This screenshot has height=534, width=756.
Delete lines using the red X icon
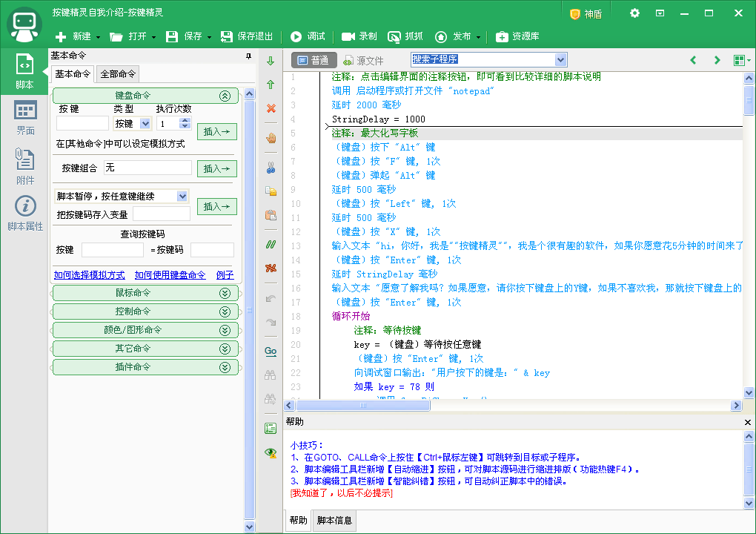pyautogui.click(x=271, y=110)
